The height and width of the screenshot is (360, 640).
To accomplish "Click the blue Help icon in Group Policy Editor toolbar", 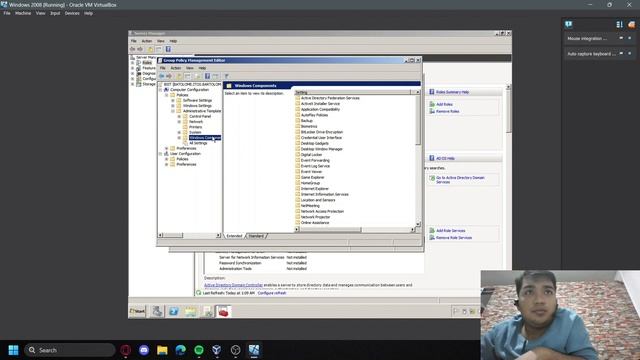I will coord(207,76).
